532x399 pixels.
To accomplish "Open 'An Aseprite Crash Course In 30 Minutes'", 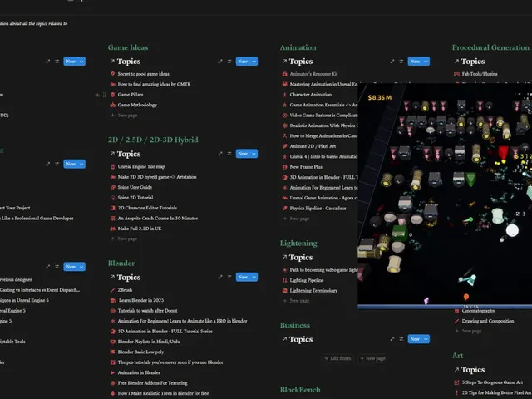I will click(158, 218).
